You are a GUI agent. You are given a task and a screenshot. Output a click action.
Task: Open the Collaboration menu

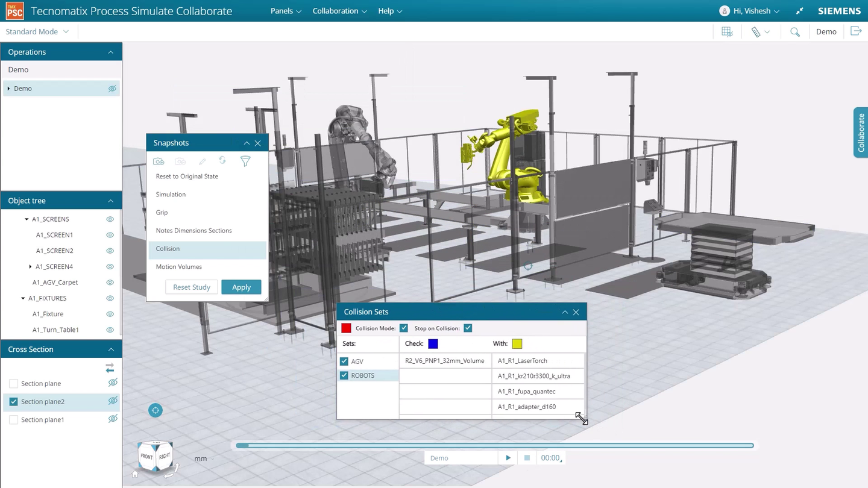click(339, 11)
